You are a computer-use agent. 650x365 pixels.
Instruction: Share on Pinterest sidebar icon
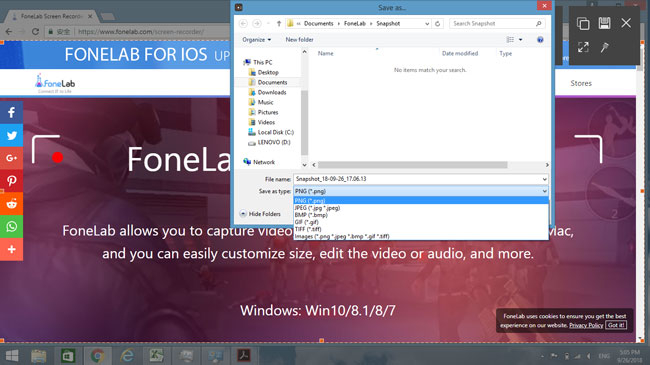(x=12, y=181)
